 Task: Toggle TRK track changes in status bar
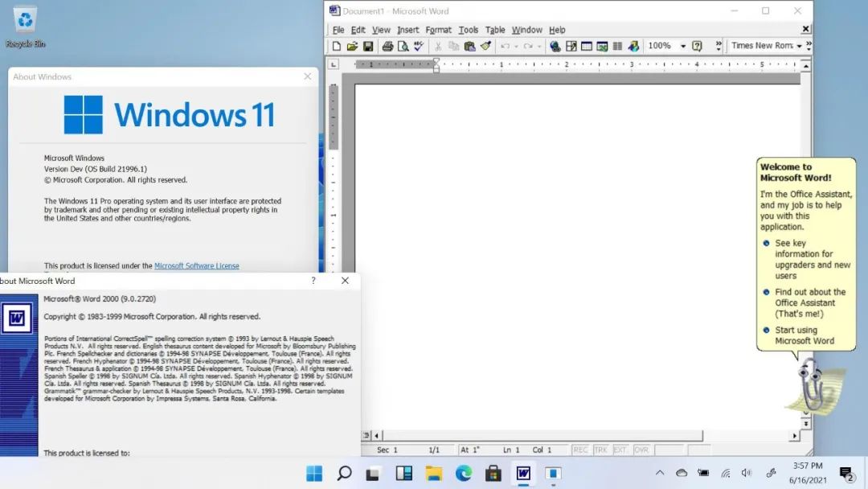click(600, 450)
